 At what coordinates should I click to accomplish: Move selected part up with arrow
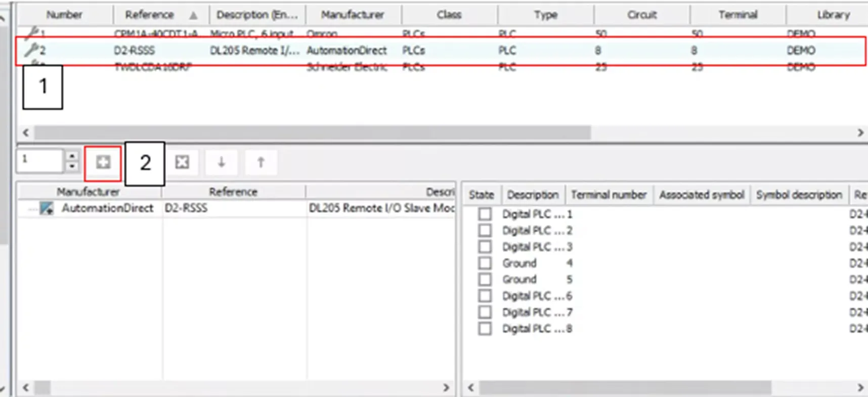pos(261,163)
